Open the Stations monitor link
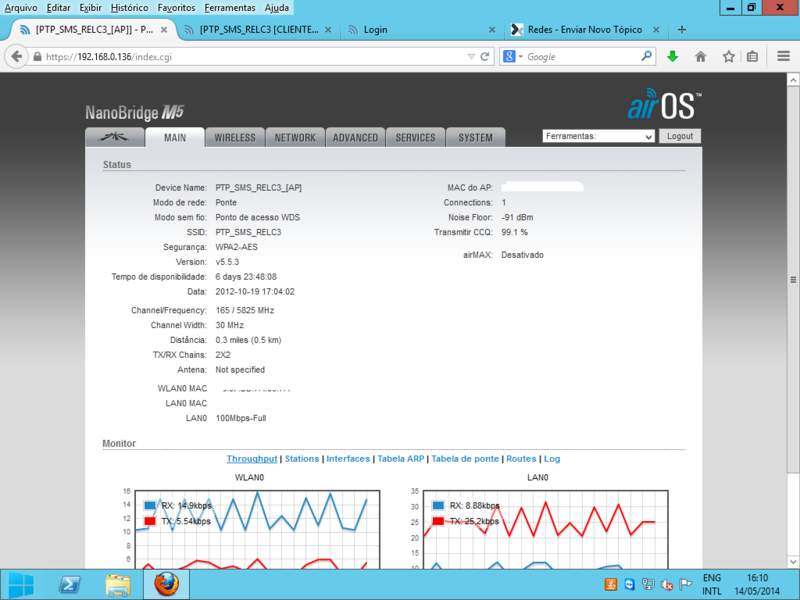This screenshot has height=600, width=800. (302, 459)
